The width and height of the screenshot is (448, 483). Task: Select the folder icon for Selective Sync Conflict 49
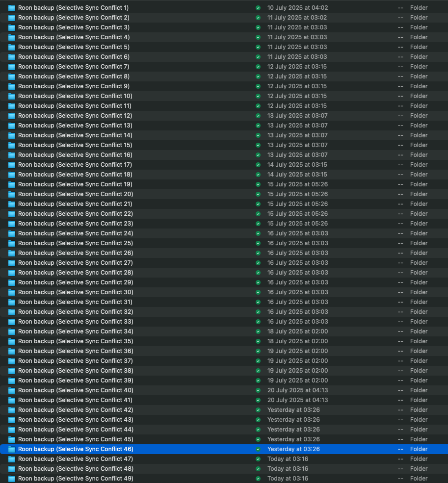pyautogui.click(x=12, y=479)
